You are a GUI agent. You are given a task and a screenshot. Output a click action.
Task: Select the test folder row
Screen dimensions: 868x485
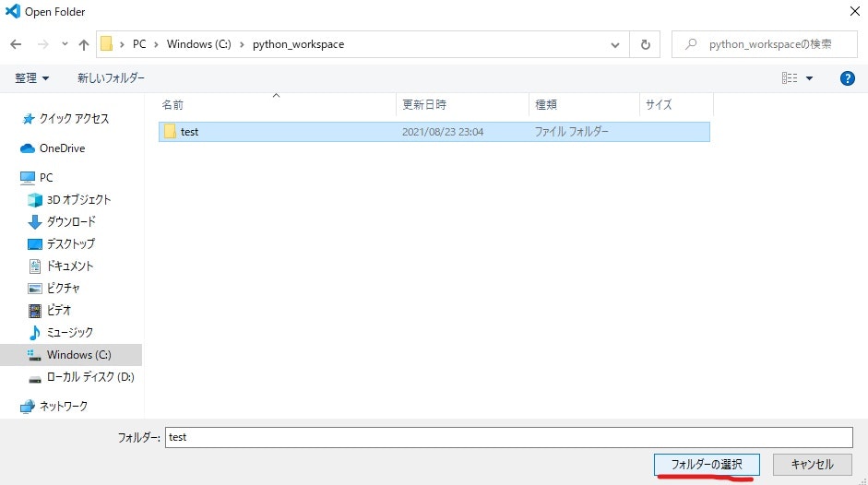pyautogui.click(x=434, y=132)
